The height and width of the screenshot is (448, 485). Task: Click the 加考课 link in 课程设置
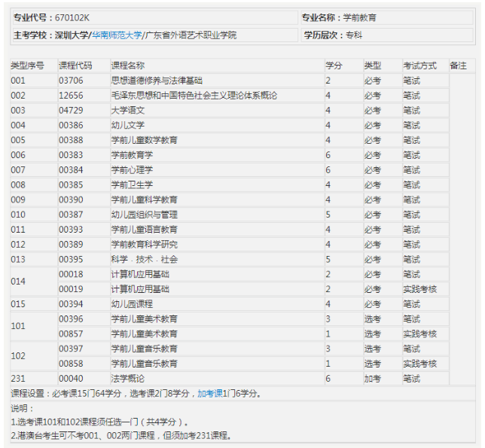[210, 393]
